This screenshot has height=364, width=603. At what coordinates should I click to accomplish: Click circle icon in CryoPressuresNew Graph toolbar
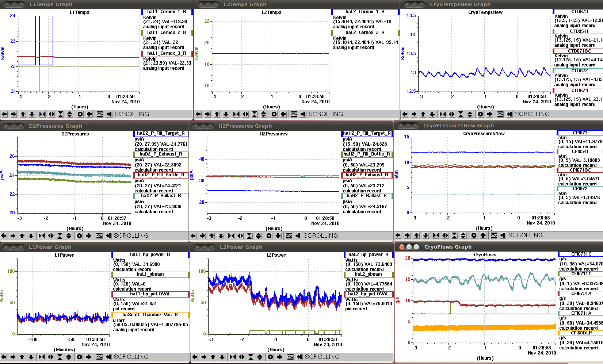[x=474, y=235]
